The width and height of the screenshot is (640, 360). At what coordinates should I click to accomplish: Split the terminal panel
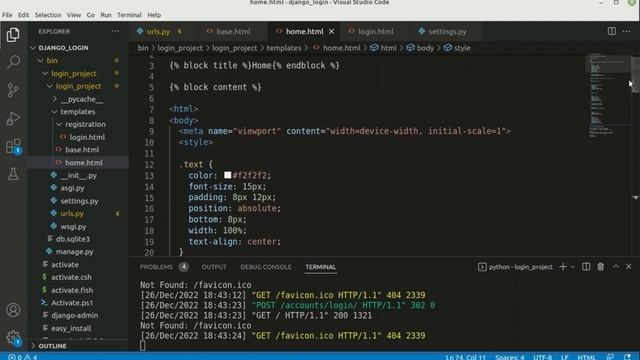point(586,267)
